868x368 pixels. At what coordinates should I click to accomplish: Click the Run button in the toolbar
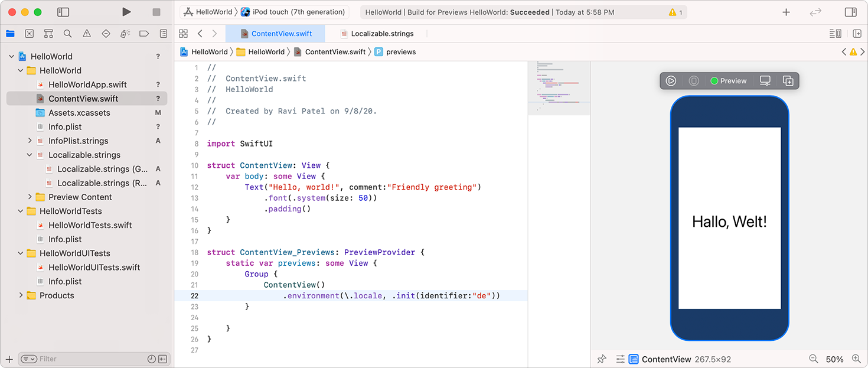[126, 12]
